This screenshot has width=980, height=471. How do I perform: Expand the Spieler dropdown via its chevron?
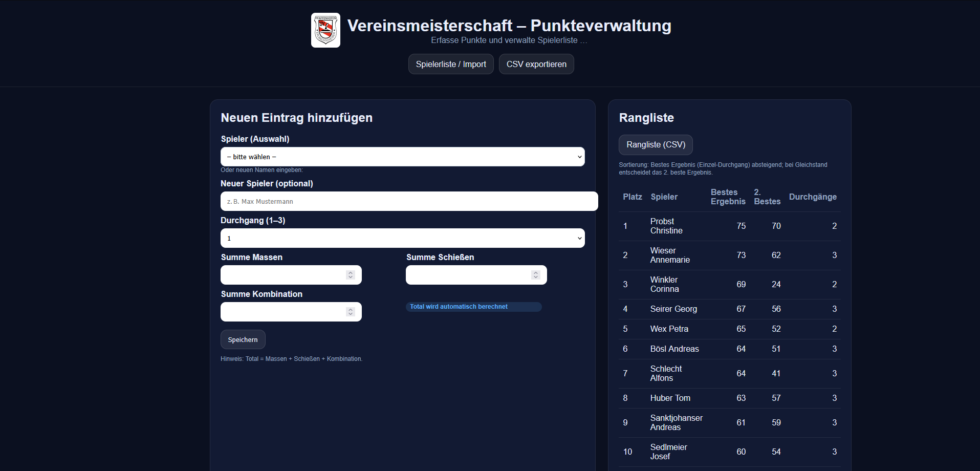tap(579, 157)
